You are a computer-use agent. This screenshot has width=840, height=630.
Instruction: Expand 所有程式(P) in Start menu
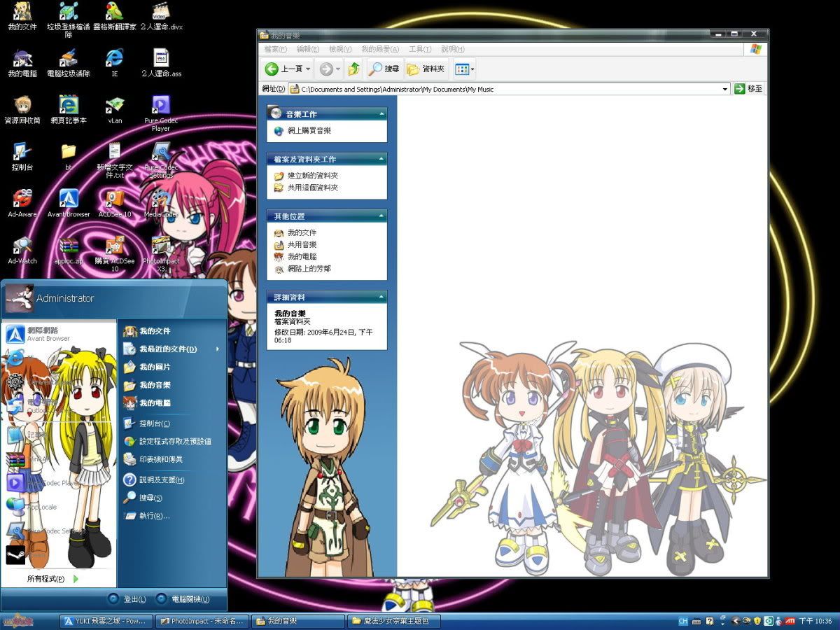point(53,579)
